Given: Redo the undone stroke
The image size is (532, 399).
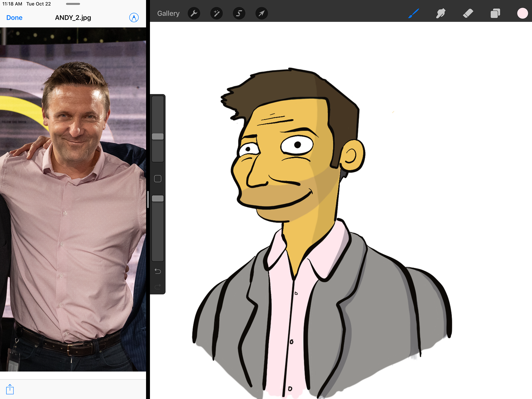Looking at the screenshot, I should click(x=158, y=287).
